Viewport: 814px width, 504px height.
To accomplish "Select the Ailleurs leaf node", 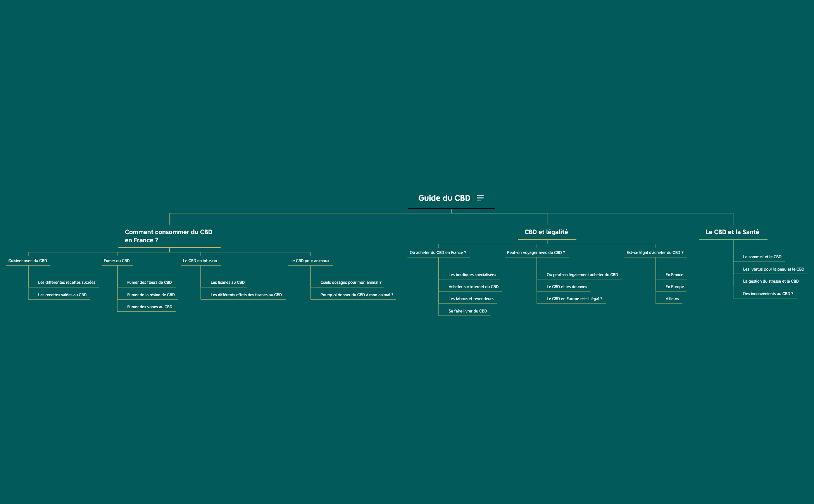I will click(672, 299).
